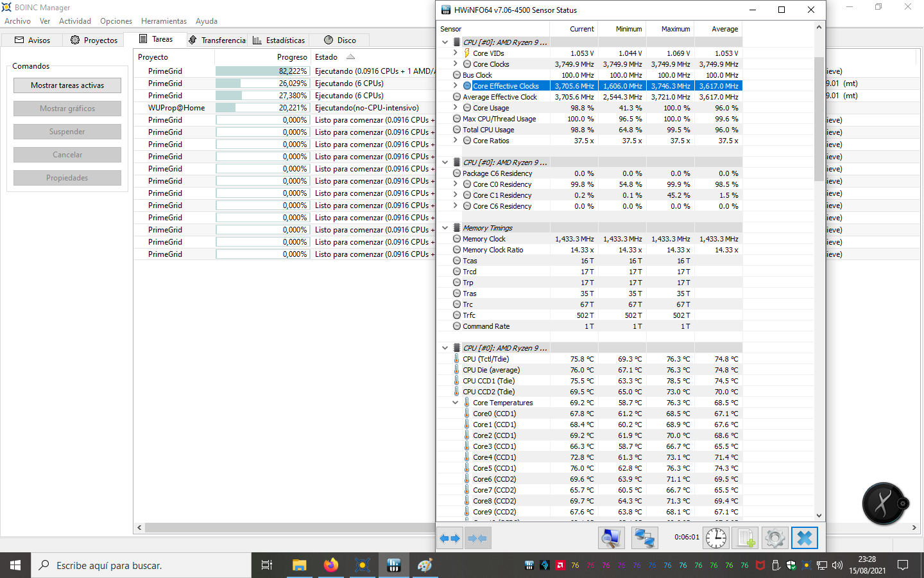Switch to HWiNFO64 taskbar icon

pos(393,565)
